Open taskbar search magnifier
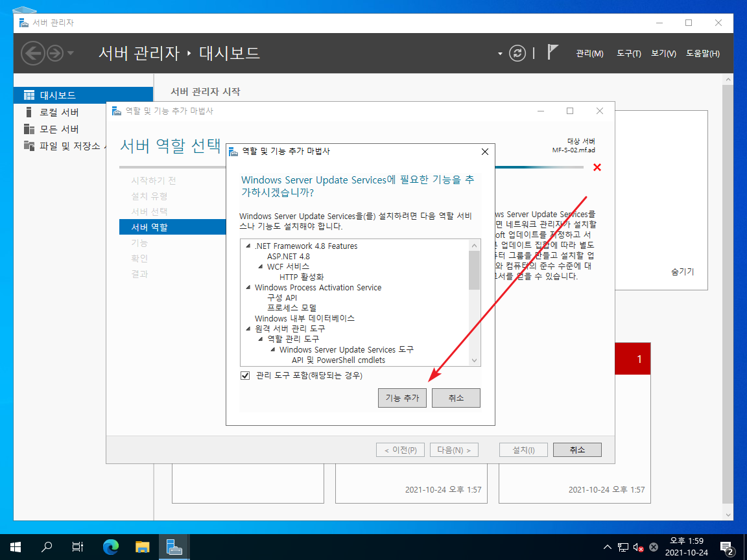747x560 pixels. point(47,547)
